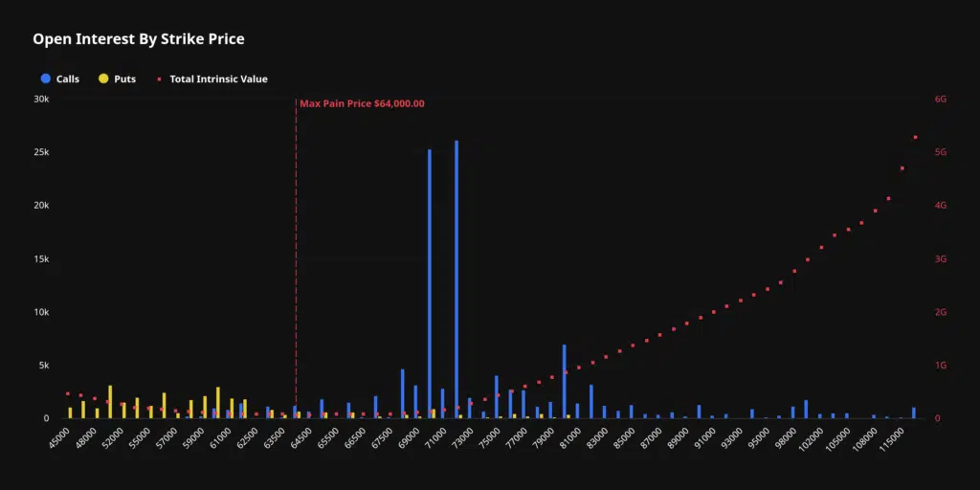
Task: Click the 15k left axis label
Action: (42, 258)
